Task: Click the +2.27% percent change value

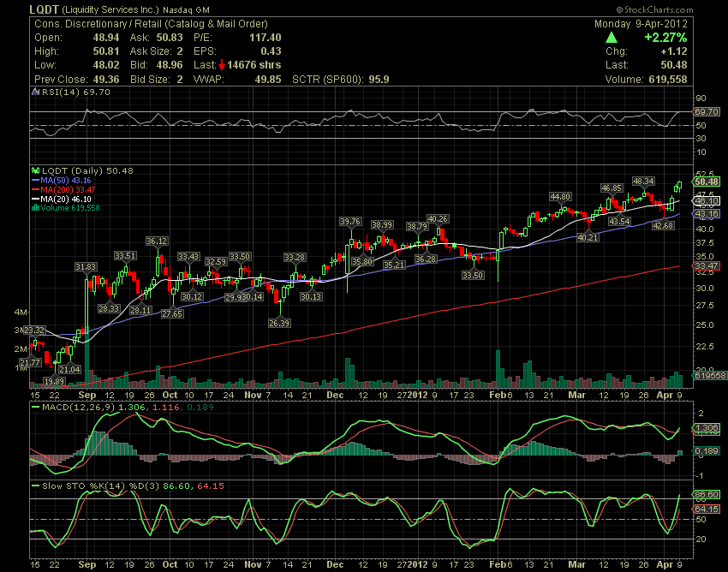Action: pos(665,38)
